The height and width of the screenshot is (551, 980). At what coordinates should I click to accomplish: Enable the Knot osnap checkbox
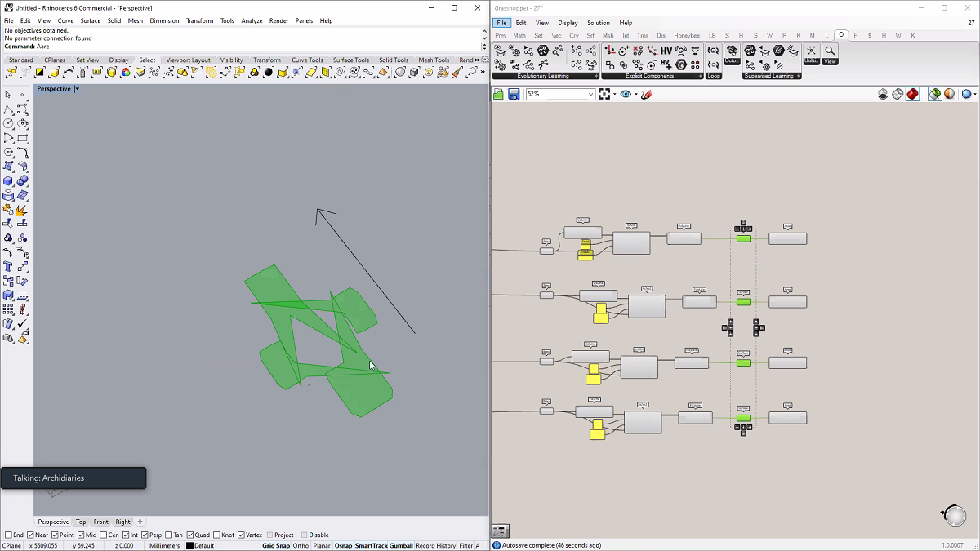[217, 535]
